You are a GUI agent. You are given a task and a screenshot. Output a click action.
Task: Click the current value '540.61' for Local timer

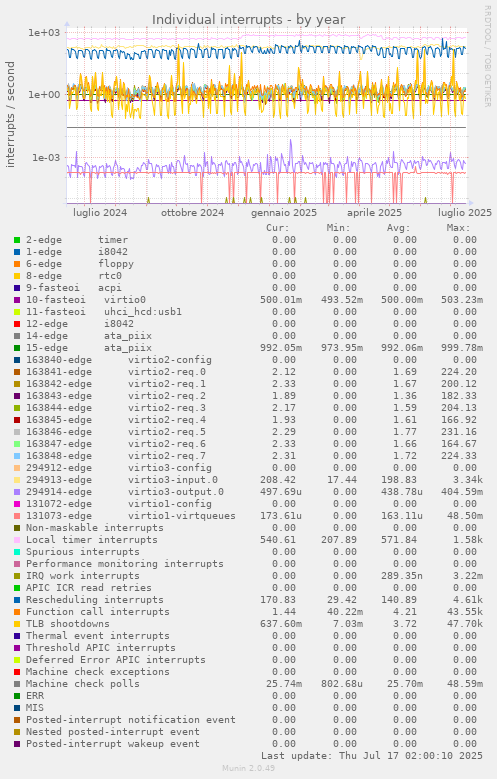click(278, 540)
